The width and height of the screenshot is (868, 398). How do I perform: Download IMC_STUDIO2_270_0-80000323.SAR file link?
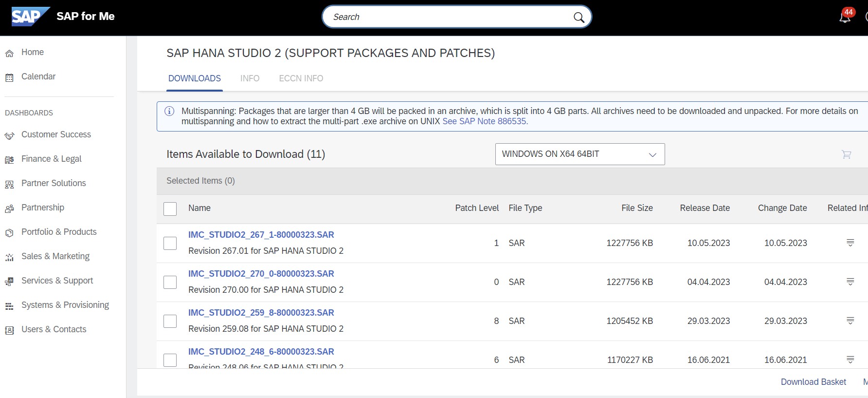point(261,274)
